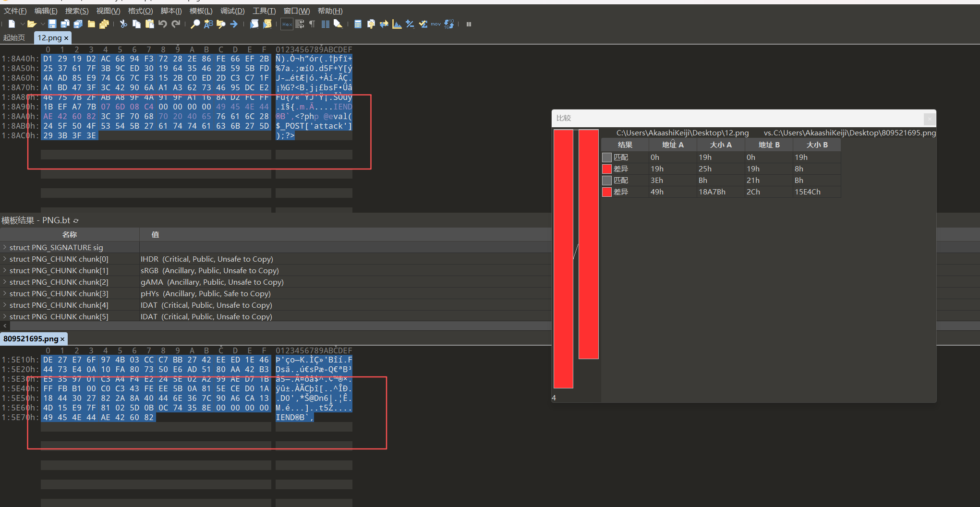Click the 结果 column header

625,145
